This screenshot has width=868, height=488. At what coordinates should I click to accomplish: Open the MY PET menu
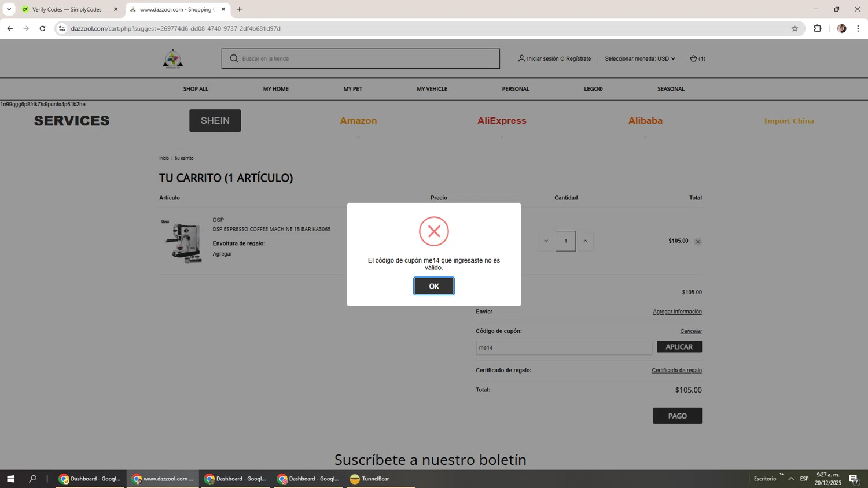pos(352,89)
